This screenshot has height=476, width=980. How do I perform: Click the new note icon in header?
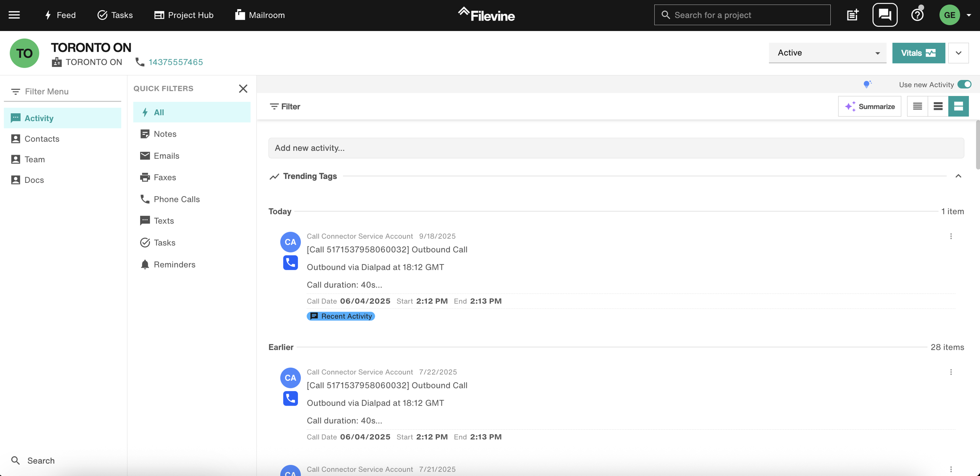[x=853, y=15]
